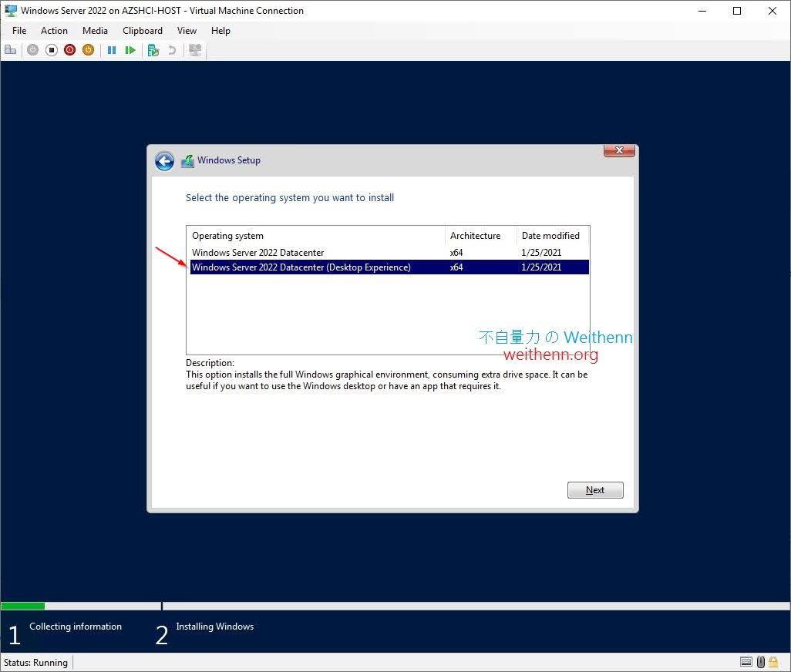Click the keyboard icon in the status bar

(746, 661)
